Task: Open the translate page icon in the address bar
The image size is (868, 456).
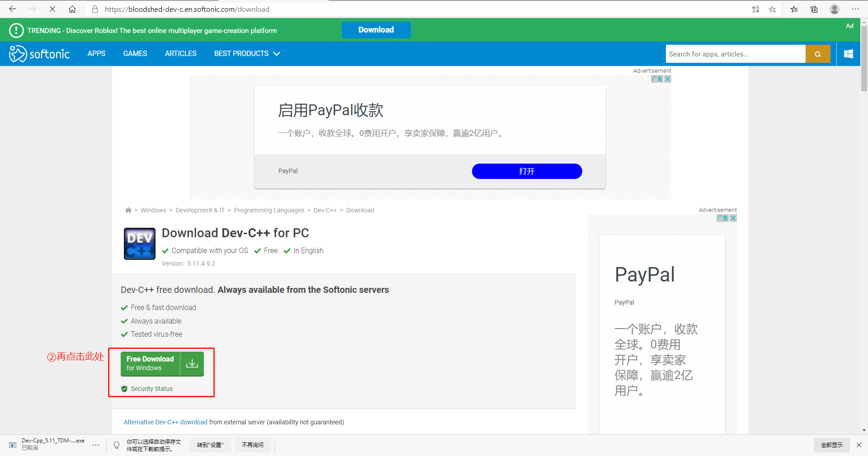Action: pos(755,9)
